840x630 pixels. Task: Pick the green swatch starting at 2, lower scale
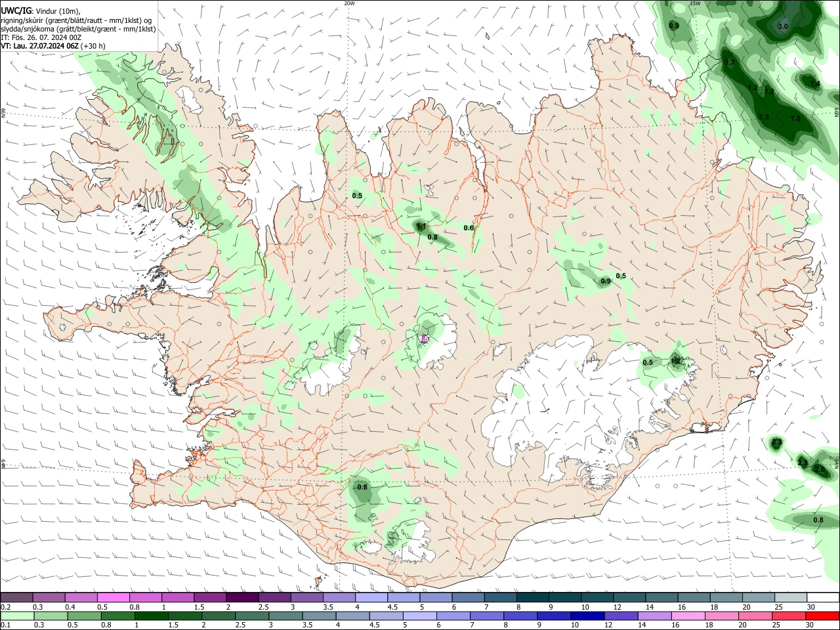pyautogui.click(x=219, y=616)
